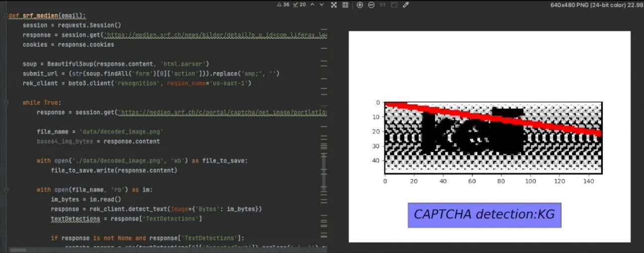Fit image zoom to window
This screenshot has height=253, width=644.
(x=394, y=4)
